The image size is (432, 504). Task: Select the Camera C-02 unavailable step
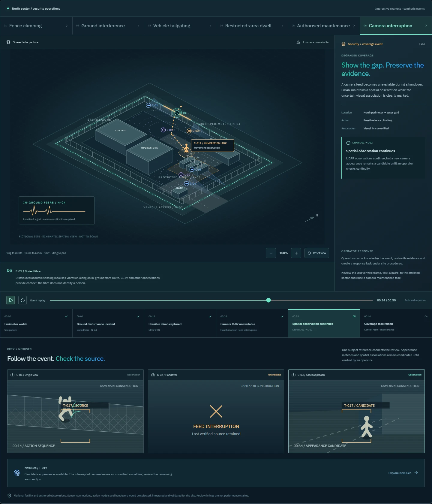[x=252, y=323]
